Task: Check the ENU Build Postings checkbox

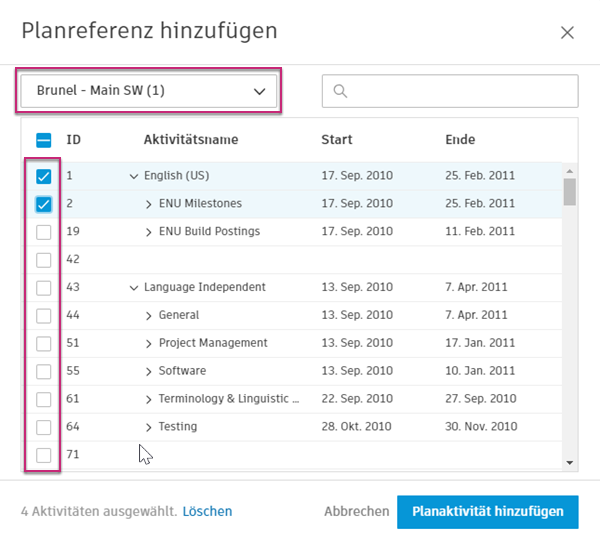Action: pos(43,232)
